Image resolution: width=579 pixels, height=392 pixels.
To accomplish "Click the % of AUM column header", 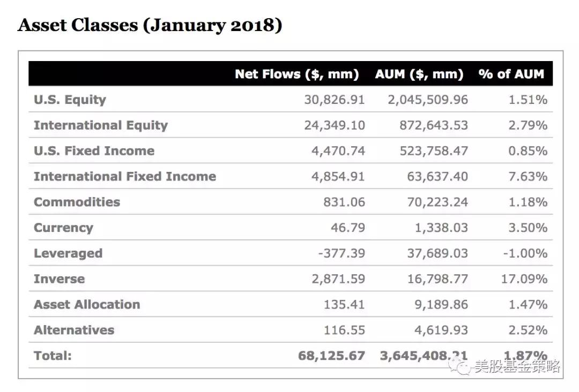I will [511, 74].
